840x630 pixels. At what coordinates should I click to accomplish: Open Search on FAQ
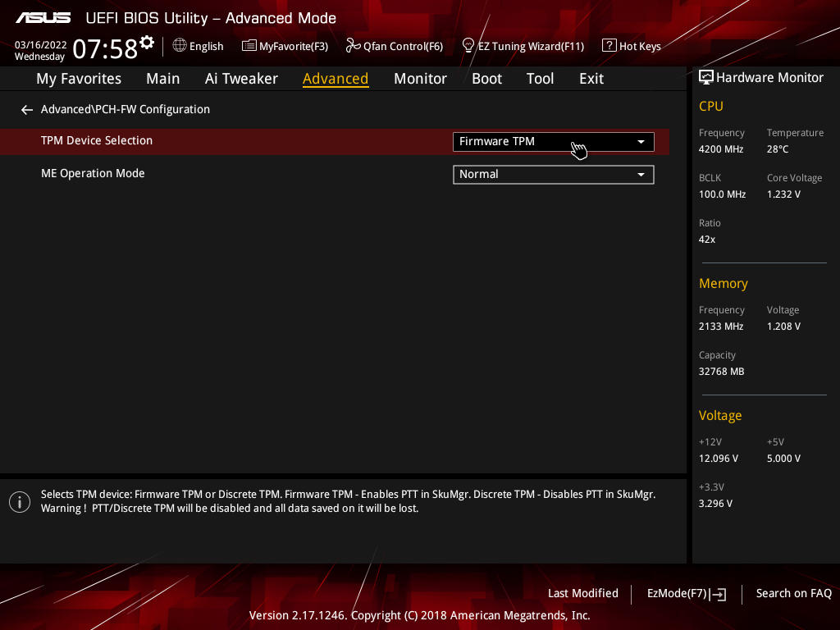coord(793,593)
